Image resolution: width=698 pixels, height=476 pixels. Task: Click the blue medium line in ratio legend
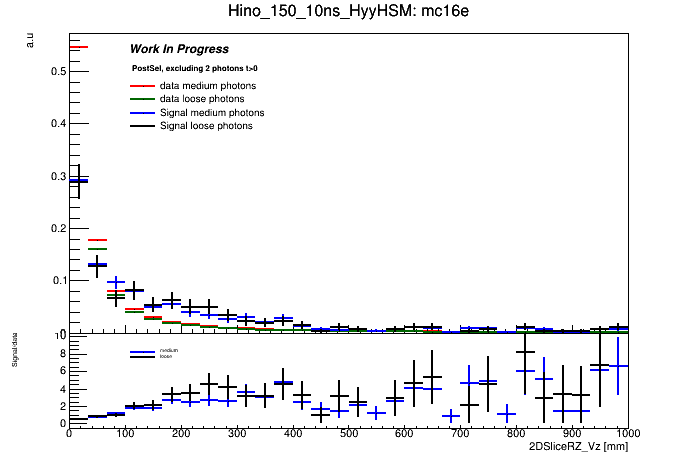[x=141, y=351]
